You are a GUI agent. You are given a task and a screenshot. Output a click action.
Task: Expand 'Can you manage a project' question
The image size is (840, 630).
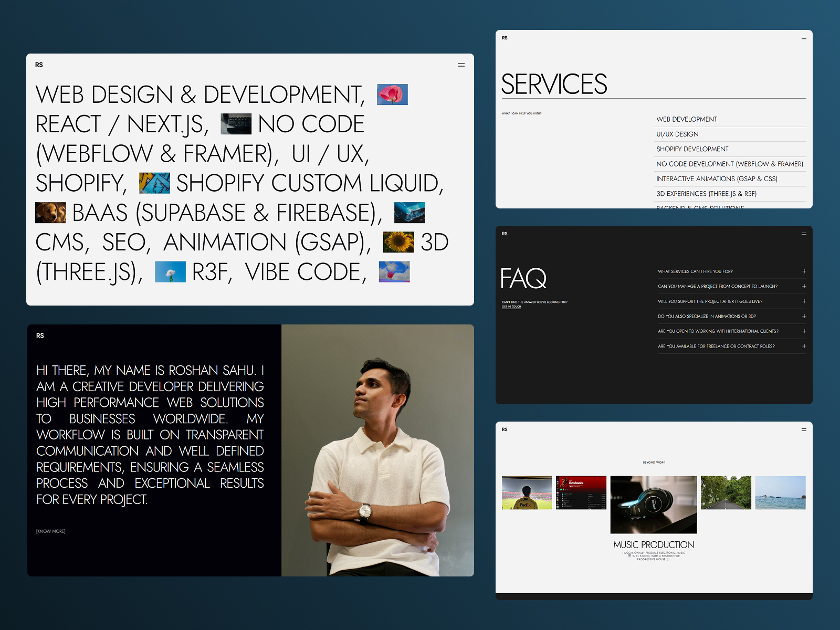(x=732, y=287)
